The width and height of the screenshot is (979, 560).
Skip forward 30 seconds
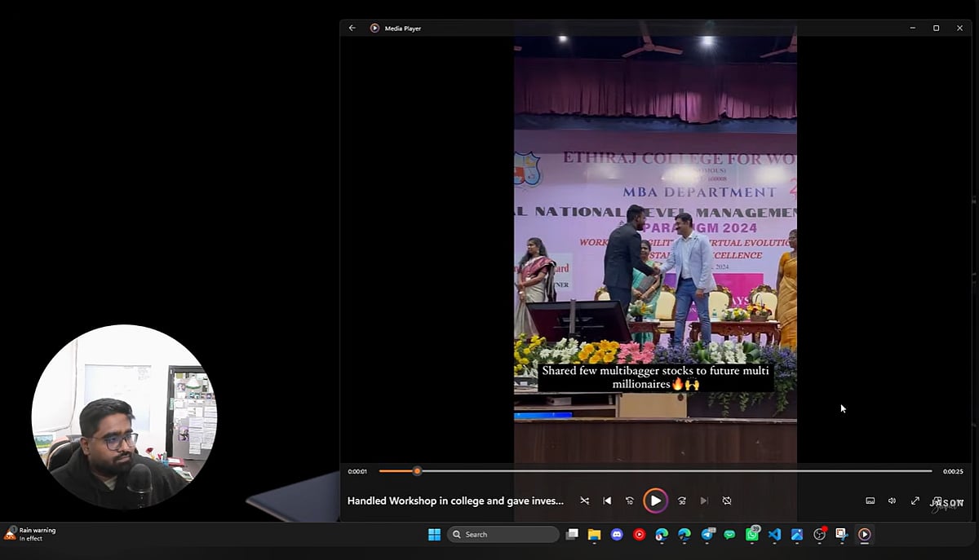(682, 500)
